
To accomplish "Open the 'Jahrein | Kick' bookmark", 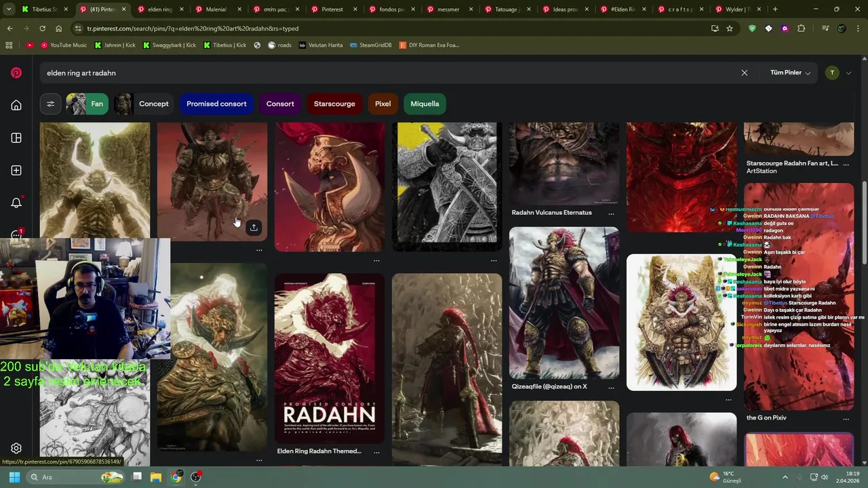I will (115, 45).
